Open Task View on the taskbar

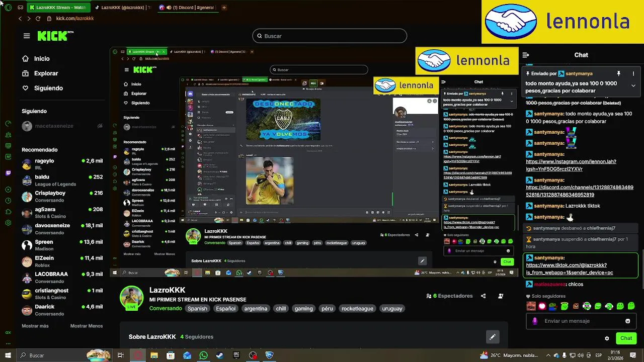pyautogui.click(x=121, y=355)
